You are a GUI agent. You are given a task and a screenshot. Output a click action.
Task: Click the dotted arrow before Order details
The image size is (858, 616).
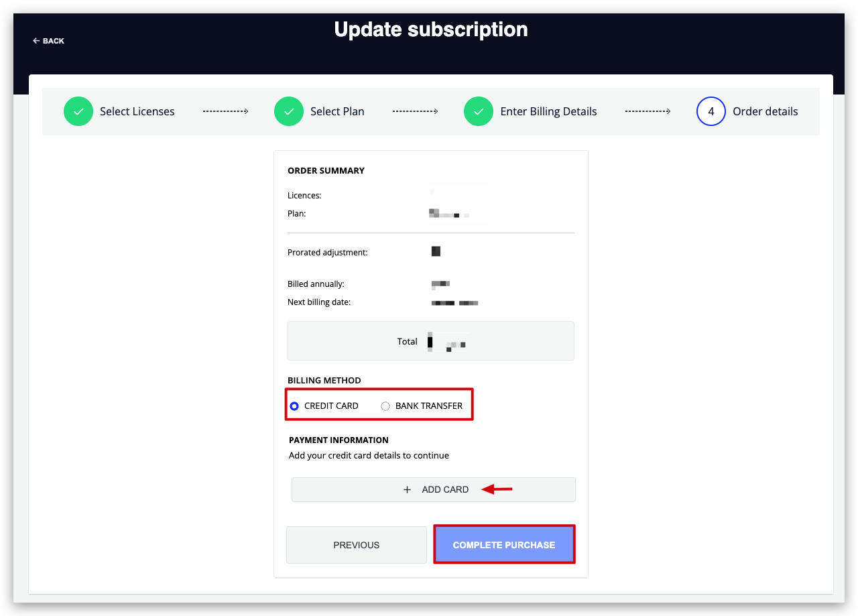tap(648, 111)
